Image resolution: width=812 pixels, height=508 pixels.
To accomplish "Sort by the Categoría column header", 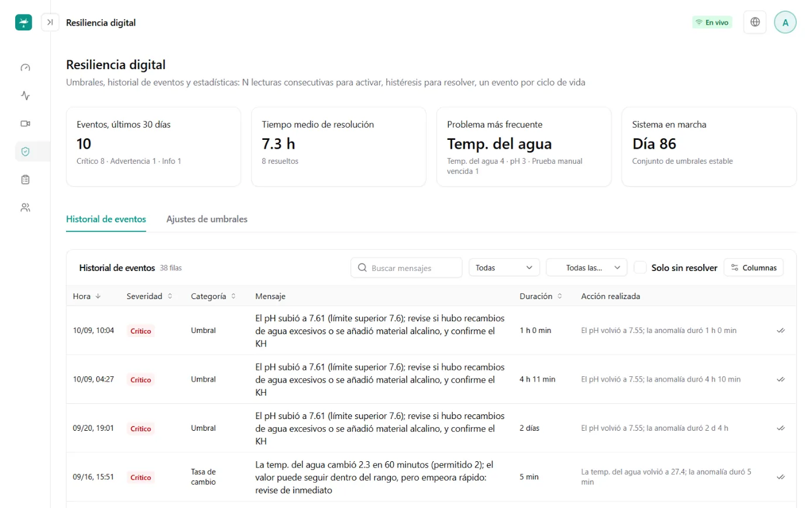I will coord(214,296).
